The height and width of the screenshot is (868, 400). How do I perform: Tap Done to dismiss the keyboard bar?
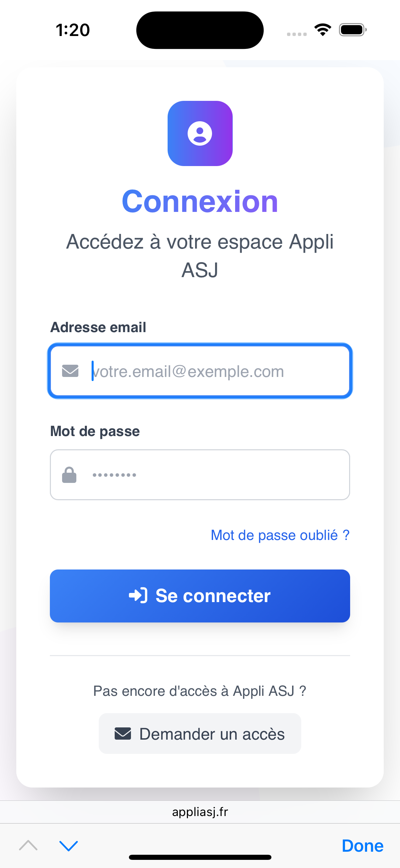[362, 845]
